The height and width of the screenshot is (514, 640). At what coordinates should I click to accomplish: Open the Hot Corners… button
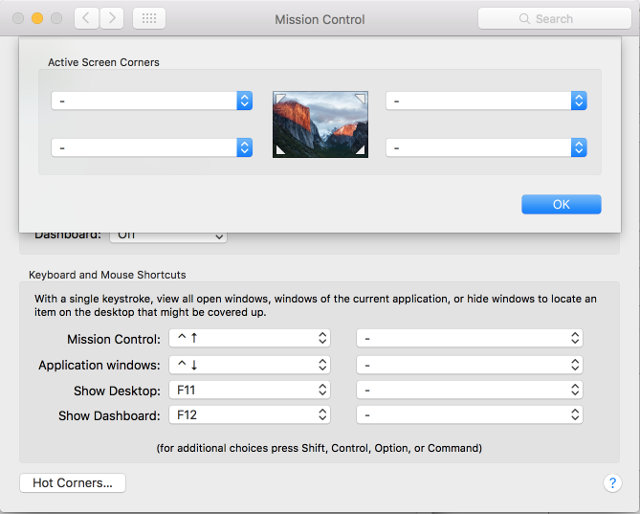[73, 483]
